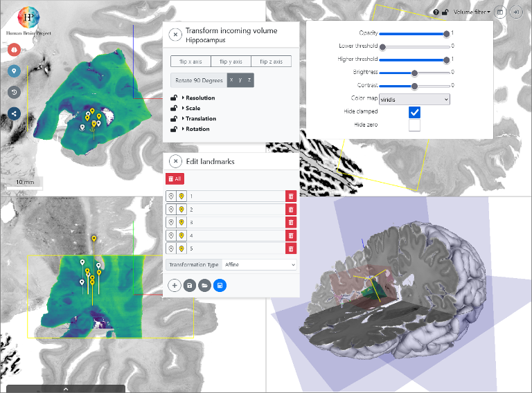Open the Color map viridis dropdown

pyautogui.click(x=414, y=99)
